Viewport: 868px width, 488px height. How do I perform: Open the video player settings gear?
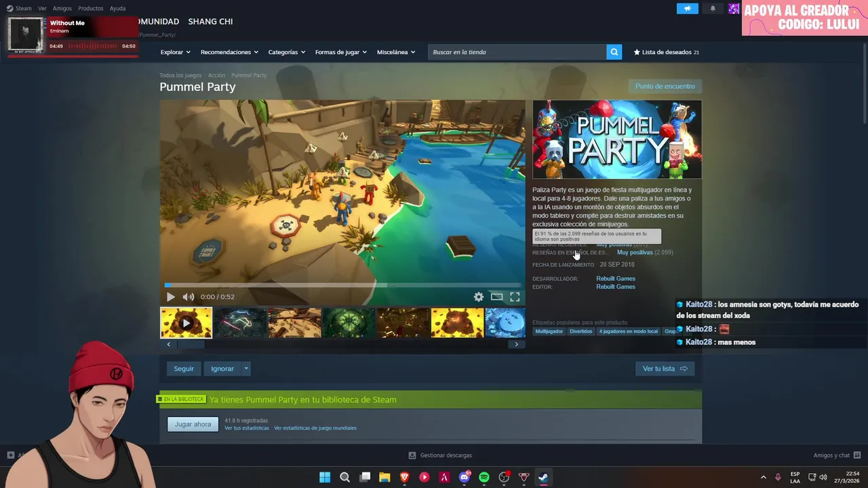pos(479,297)
